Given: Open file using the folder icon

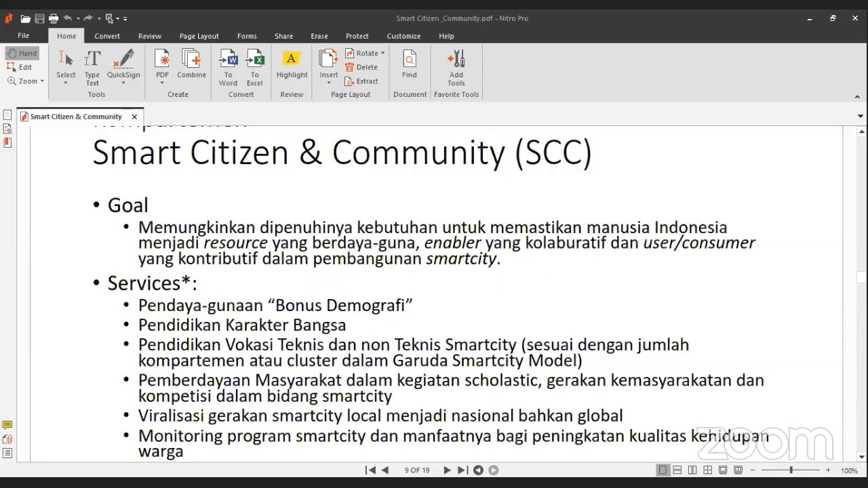Looking at the screenshot, I should (26, 18).
